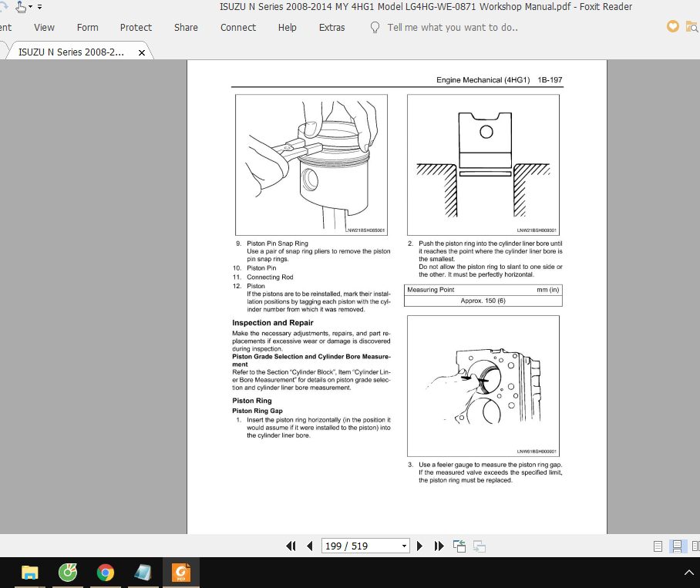This screenshot has height=588, width=700.
Task: Go to the first page
Action: click(291, 546)
